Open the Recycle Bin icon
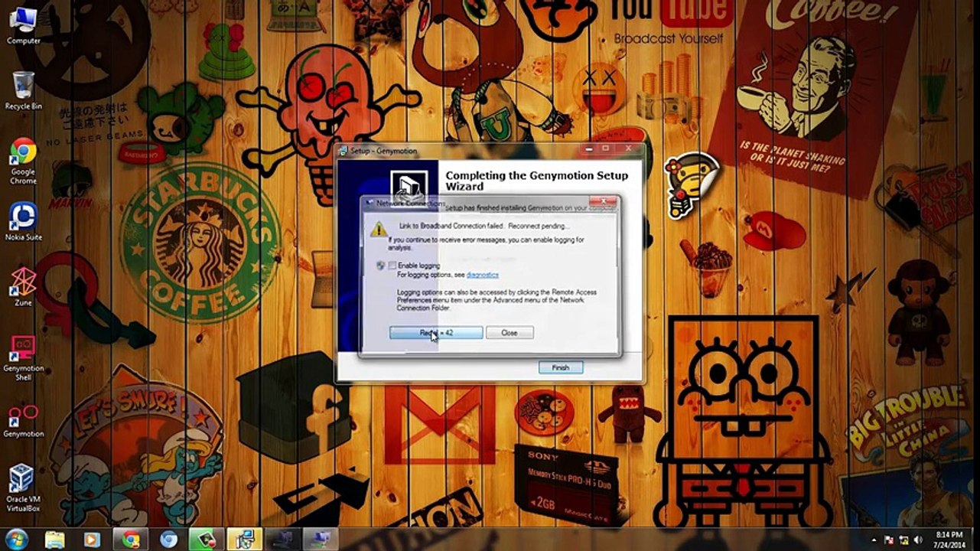 23,90
